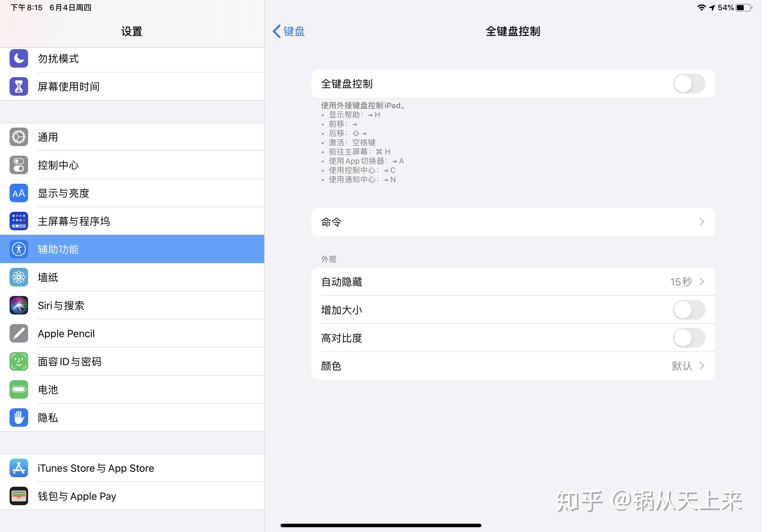This screenshot has width=762, height=532.
Task: Tap the Siri orb icon
Action: pyautogui.click(x=19, y=305)
